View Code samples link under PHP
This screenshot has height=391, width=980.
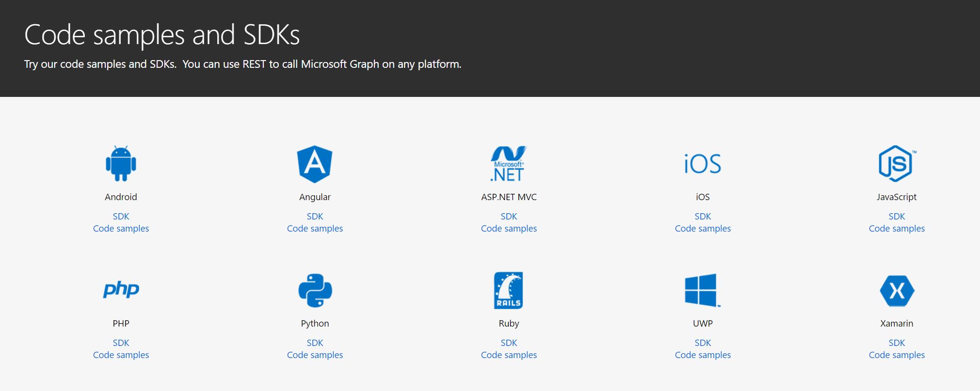click(x=121, y=355)
